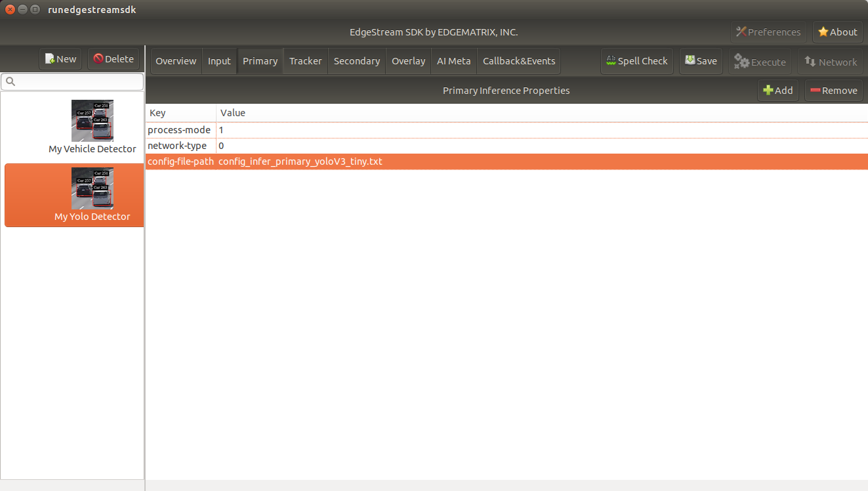This screenshot has width=868, height=491.
Task: Save the pipeline with download icon
Action: 701,61
